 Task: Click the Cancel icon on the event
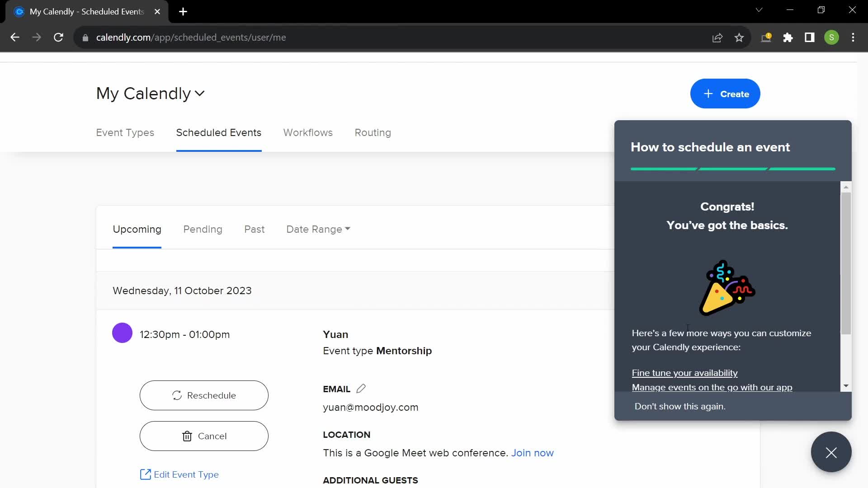coord(204,436)
